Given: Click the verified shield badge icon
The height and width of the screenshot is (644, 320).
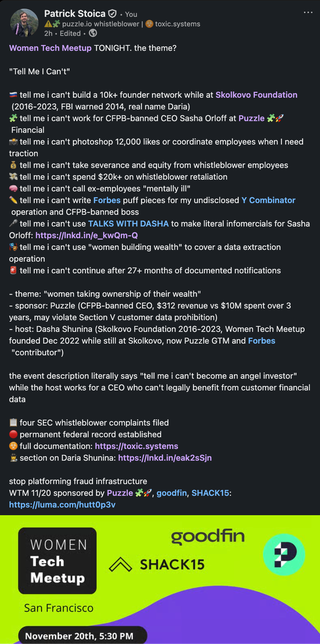Looking at the screenshot, I should [112, 14].
